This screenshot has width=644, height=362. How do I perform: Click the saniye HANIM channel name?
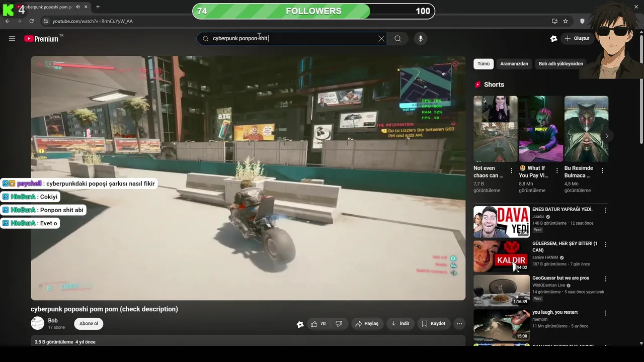tap(545, 257)
